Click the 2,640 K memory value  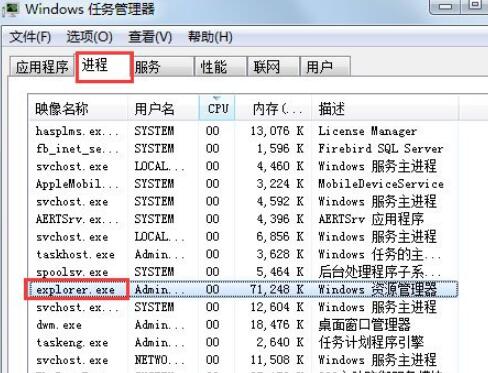pos(280,343)
